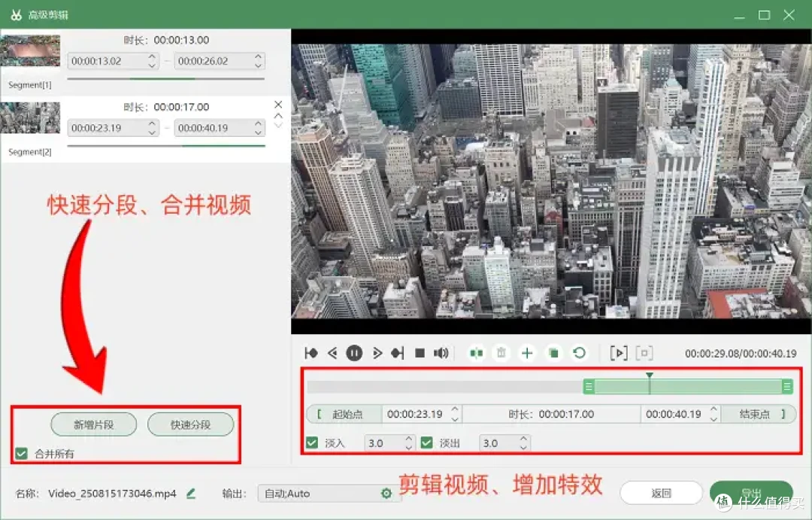Click the rabbit app logo in title bar
This screenshot has width=812, height=520.
pos(16,14)
